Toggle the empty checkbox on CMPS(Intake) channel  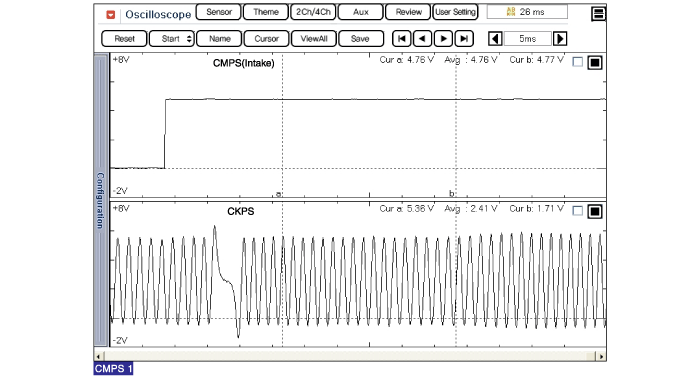(577, 62)
